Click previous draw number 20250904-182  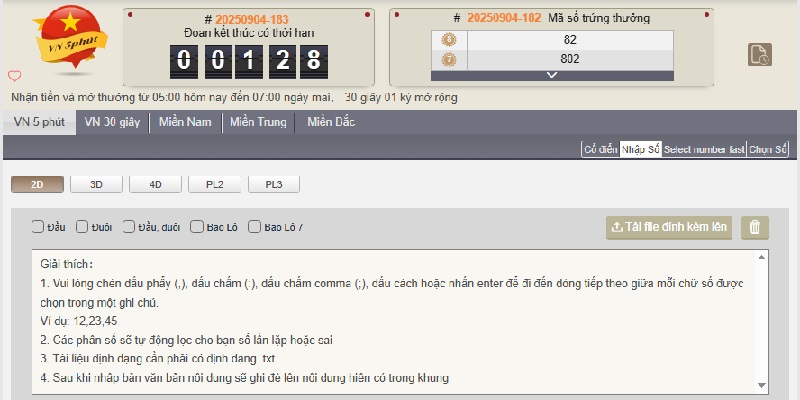click(504, 18)
